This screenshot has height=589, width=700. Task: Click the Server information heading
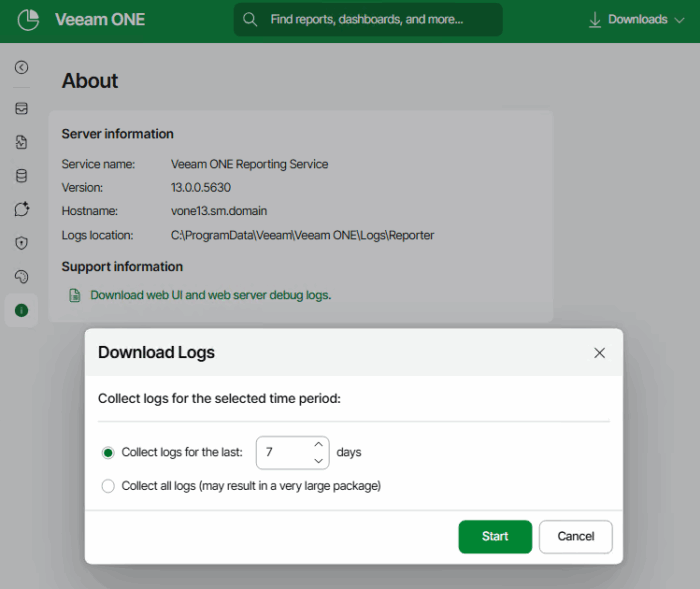(117, 134)
